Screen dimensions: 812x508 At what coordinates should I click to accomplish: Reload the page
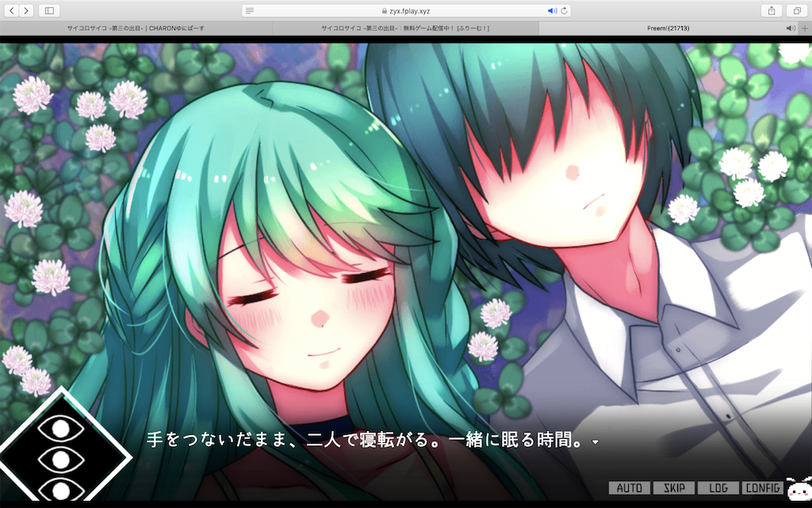tap(564, 10)
